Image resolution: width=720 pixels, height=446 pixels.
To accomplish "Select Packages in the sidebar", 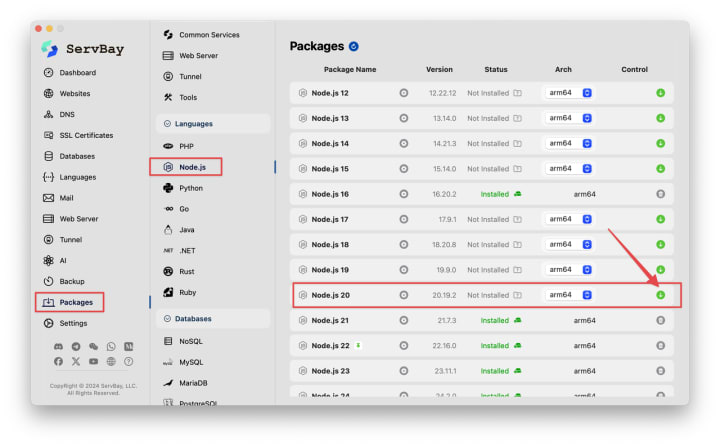I will (x=68, y=302).
